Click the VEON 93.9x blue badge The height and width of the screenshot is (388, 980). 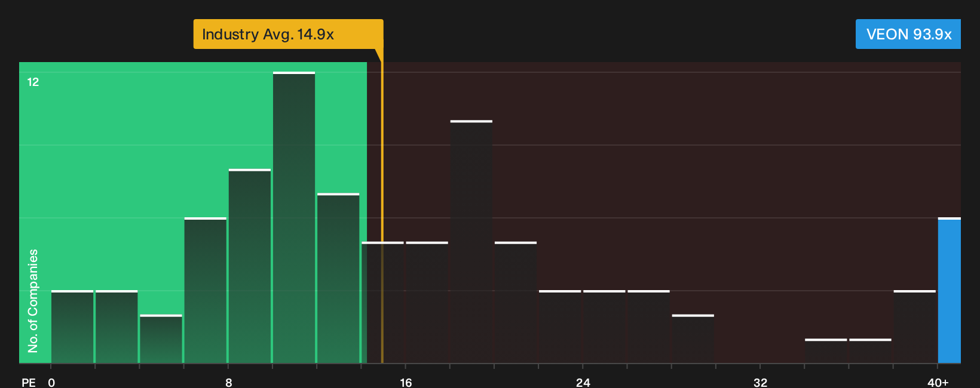[908, 34]
